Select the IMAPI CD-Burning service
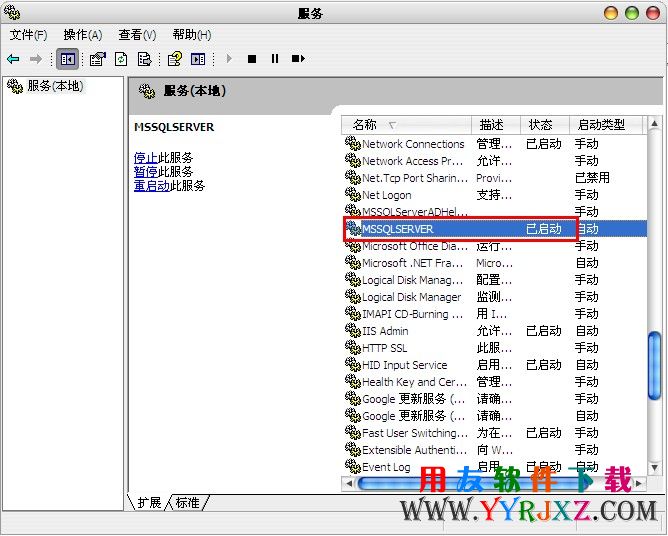The image size is (668, 536). [x=495, y=314]
